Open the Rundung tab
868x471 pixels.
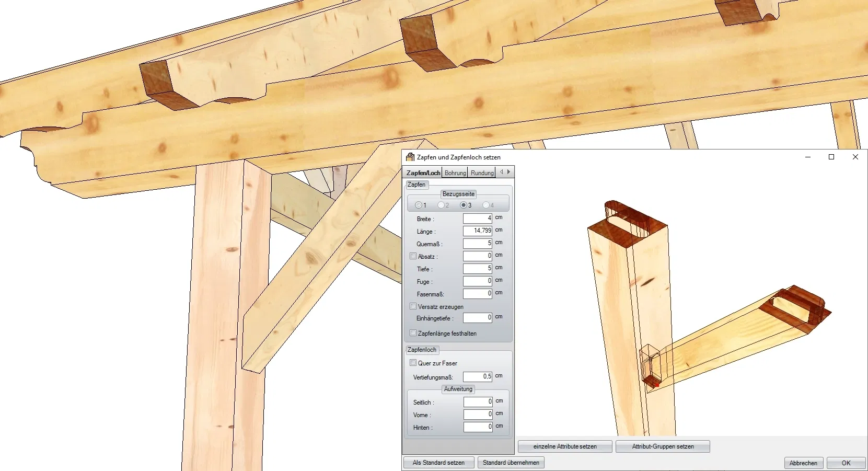(x=482, y=173)
